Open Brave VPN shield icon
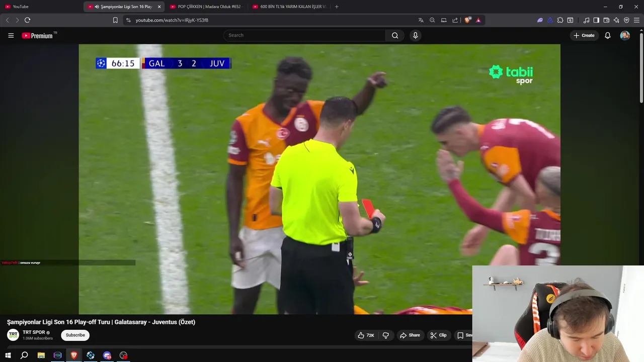The width and height of the screenshot is (644, 362). click(626, 20)
